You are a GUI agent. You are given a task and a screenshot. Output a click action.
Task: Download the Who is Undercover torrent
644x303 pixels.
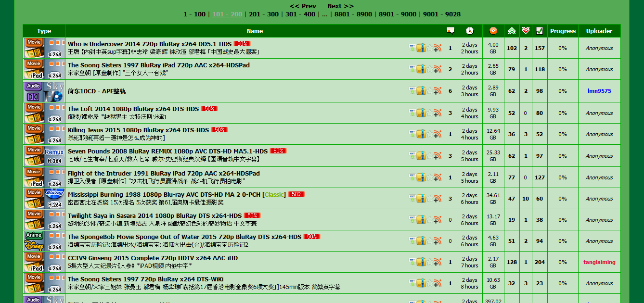click(412, 48)
